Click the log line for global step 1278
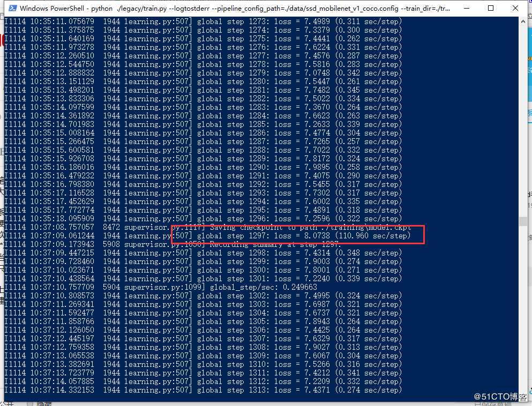 pyautogui.click(x=203, y=64)
